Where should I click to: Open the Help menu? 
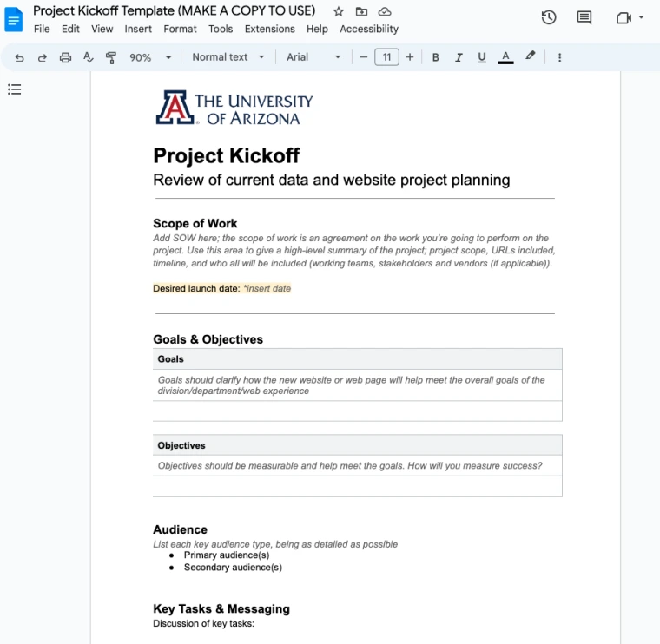pos(317,29)
